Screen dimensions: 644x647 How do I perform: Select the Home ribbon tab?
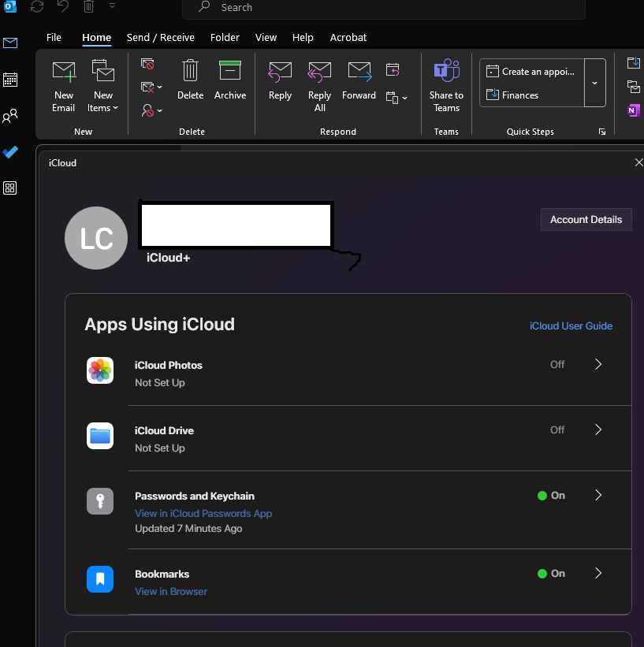(97, 38)
